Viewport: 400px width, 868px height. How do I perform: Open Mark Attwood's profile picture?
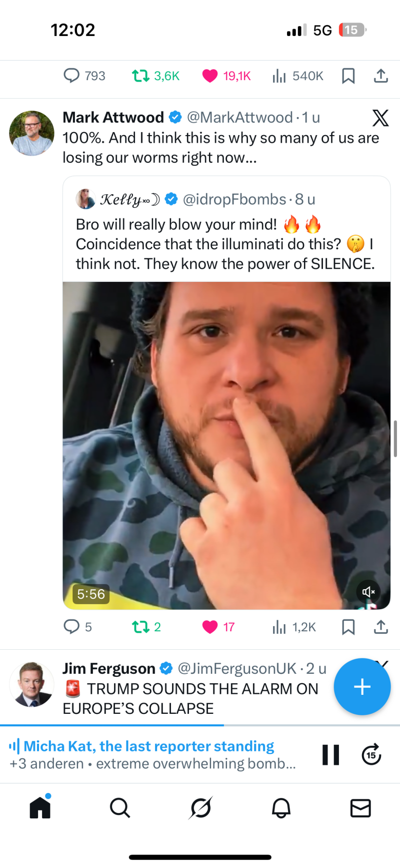click(x=31, y=133)
